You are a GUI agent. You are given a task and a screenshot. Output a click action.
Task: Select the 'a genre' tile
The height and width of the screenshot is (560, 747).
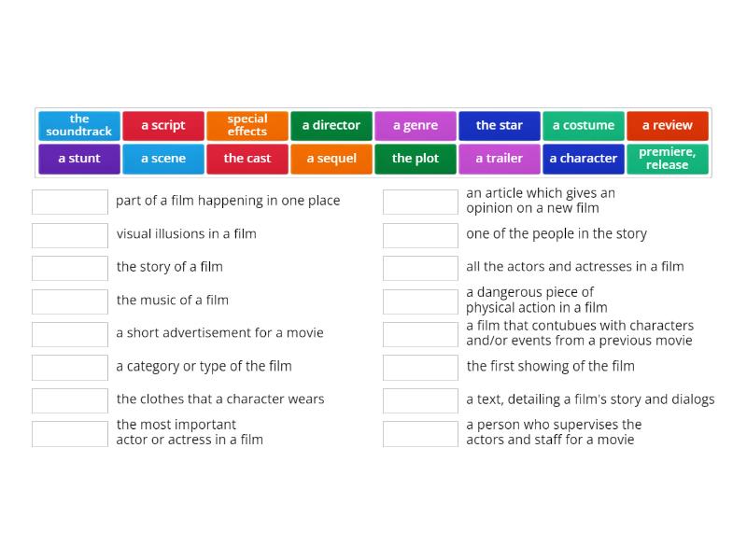tap(415, 125)
